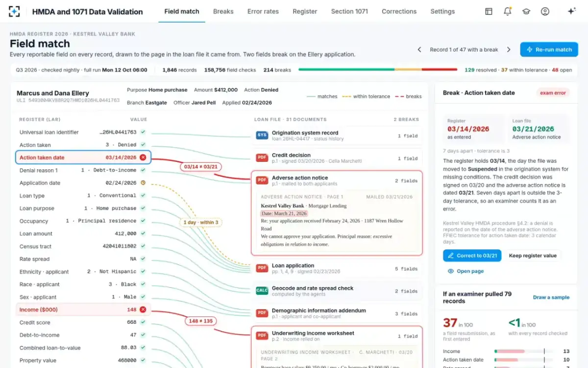Viewport: 588px width, 368px height.
Task: Click Draw a sample link
Action: (551, 297)
